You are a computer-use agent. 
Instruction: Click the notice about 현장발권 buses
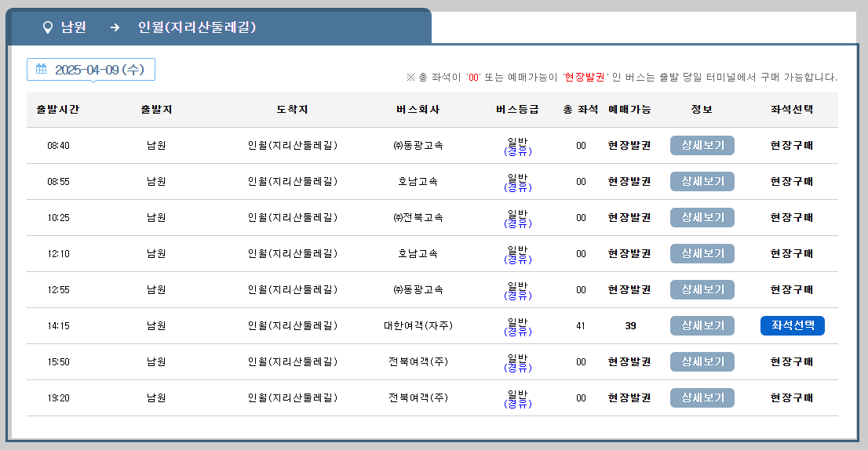click(x=622, y=77)
